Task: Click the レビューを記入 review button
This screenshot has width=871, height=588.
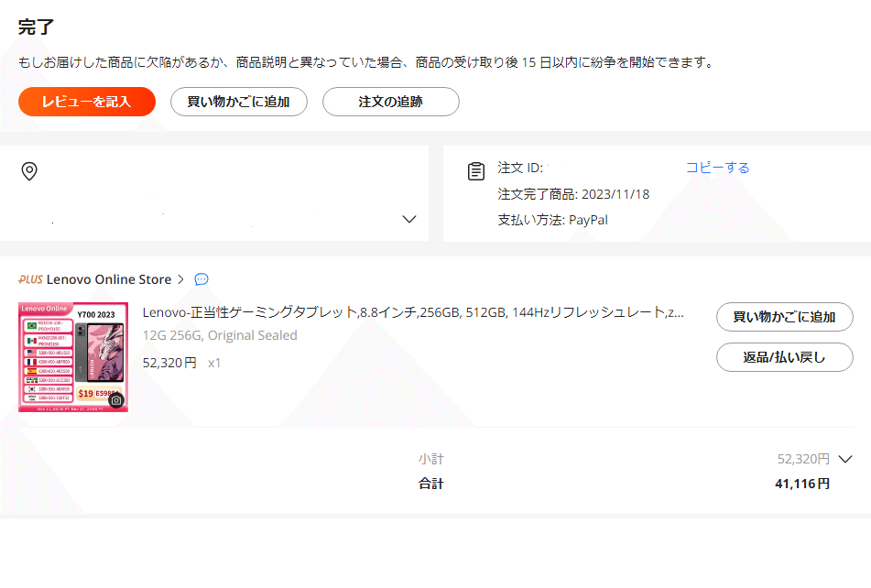Action: click(87, 102)
